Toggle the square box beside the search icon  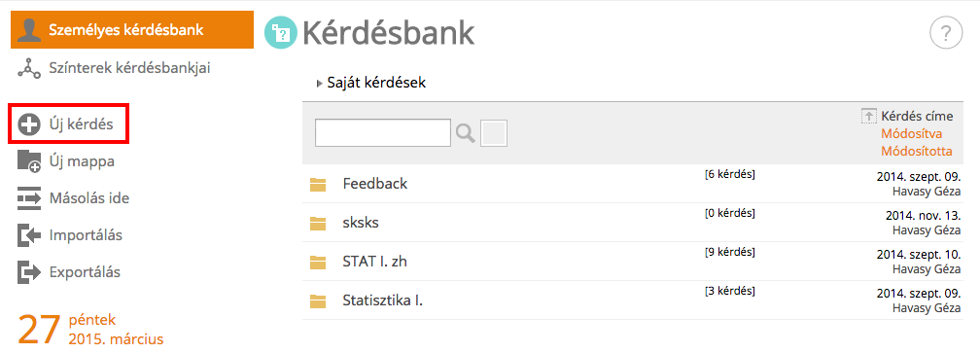[494, 133]
